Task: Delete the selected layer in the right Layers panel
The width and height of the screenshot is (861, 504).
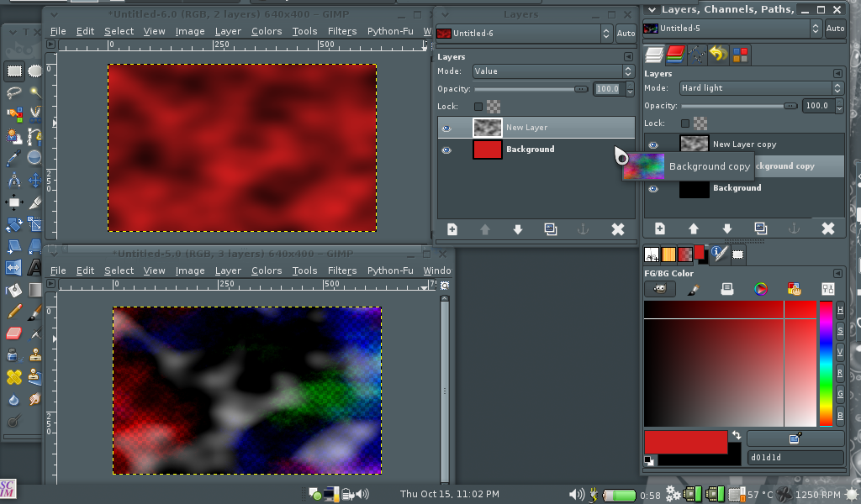Action: 828,228
